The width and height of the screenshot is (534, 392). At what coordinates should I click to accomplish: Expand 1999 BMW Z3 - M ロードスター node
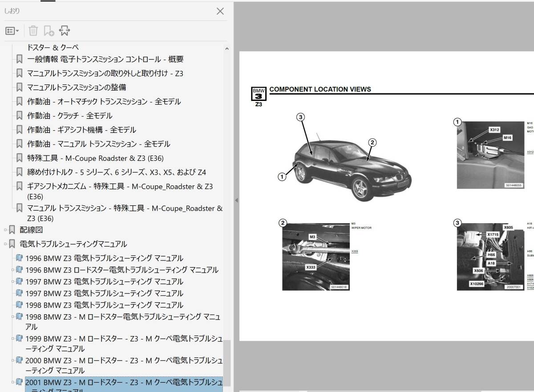coord(12,339)
